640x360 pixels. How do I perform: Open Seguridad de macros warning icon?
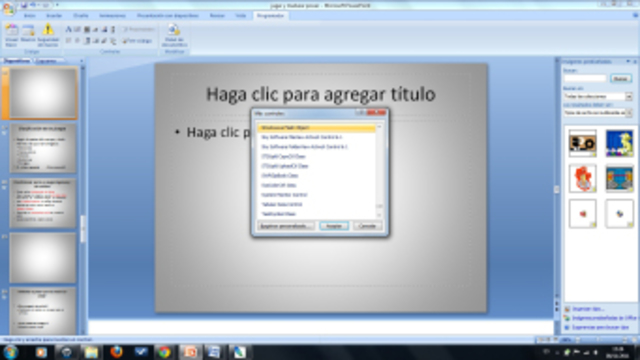pos(48,35)
